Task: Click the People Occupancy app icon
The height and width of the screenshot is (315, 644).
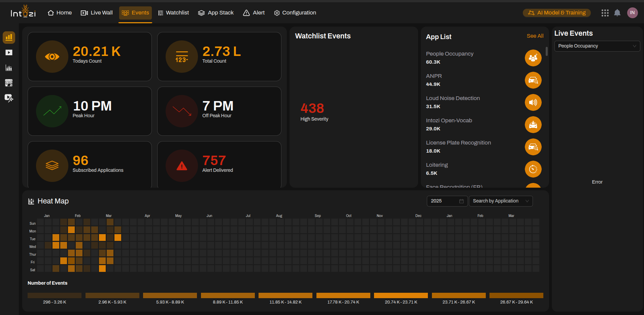Action: pos(533,58)
